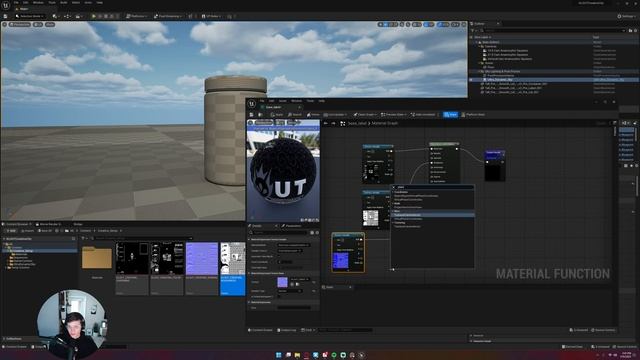Image resolution: width=640 pixels, height=360 pixels.
Task: Click Save All in Content Browser
Action: [45, 231]
